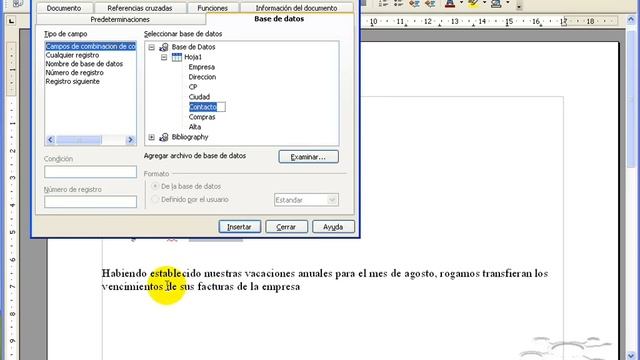
Task: Apply the background color tool
Action: (496, 4)
